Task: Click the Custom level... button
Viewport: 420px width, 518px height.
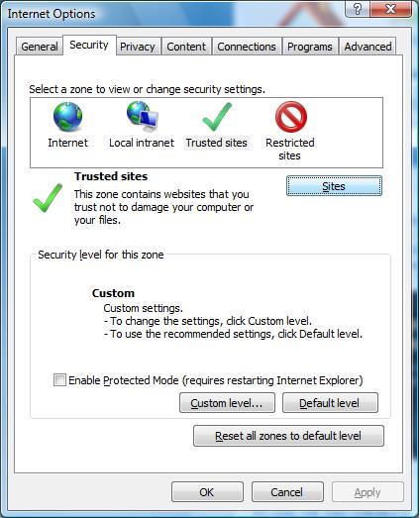Action: tap(227, 403)
